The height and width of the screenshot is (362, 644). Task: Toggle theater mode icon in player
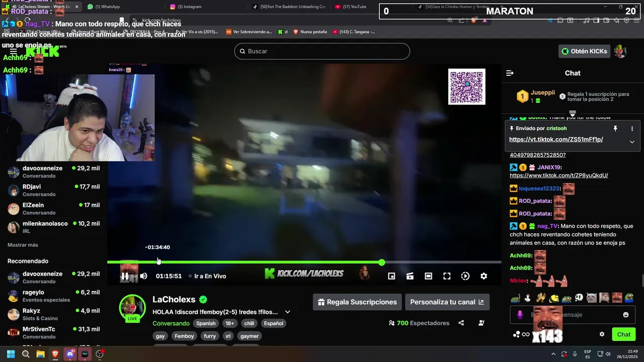[428, 276]
